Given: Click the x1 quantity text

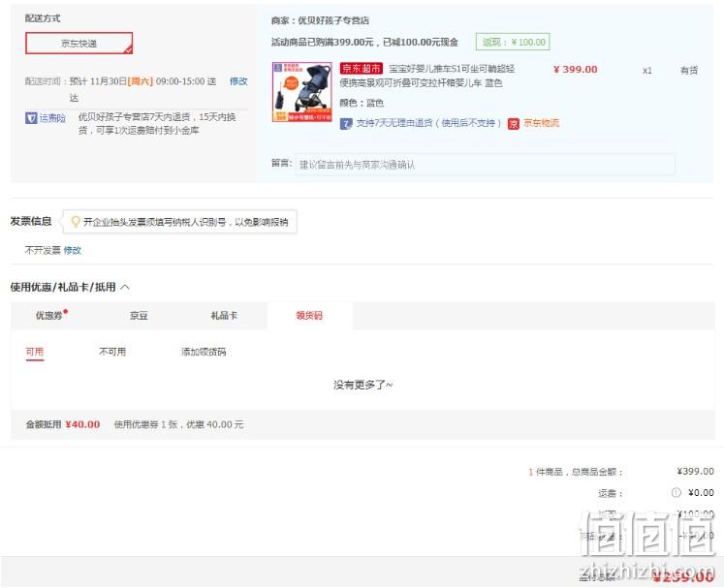Looking at the screenshot, I should coord(647,70).
